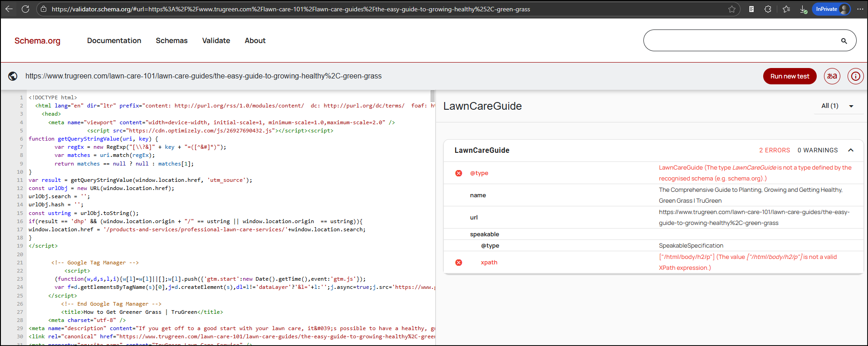Open the InPrivate profile badge

(x=831, y=9)
